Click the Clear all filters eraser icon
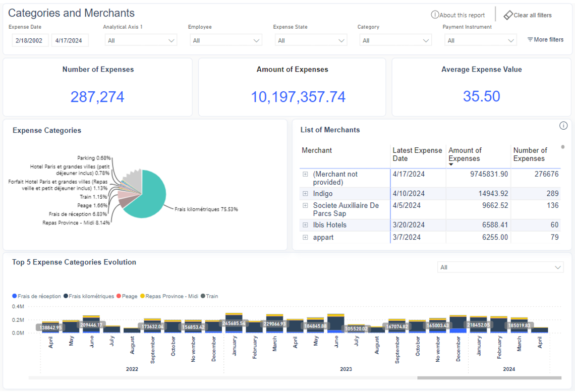This screenshot has height=392, width=575. (508, 15)
